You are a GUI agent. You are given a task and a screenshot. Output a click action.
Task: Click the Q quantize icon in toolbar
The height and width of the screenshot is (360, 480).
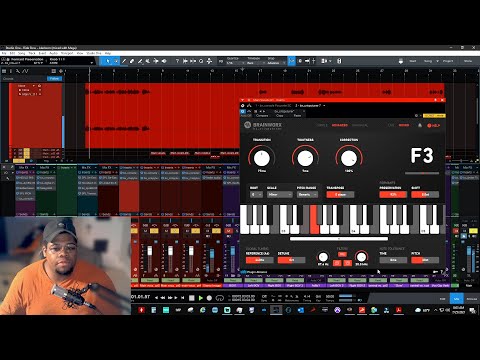click(x=201, y=61)
